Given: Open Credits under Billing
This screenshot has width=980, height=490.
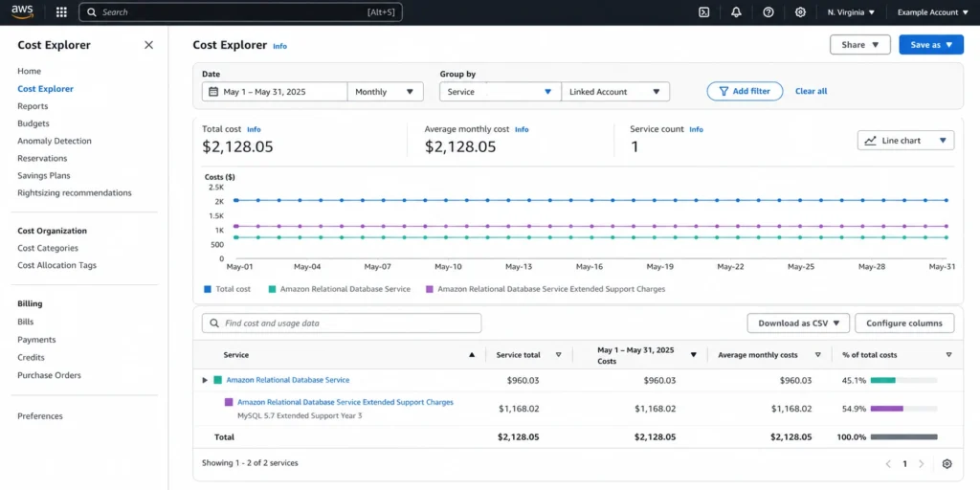Looking at the screenshot, I should (32, 358).
